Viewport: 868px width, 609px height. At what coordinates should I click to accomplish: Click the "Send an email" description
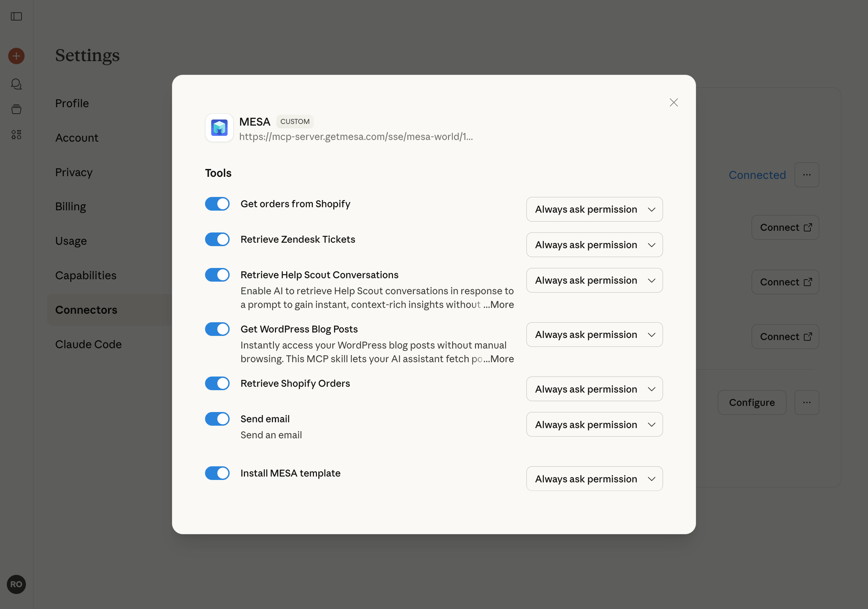pyautogui.click(x=271, y=435)
